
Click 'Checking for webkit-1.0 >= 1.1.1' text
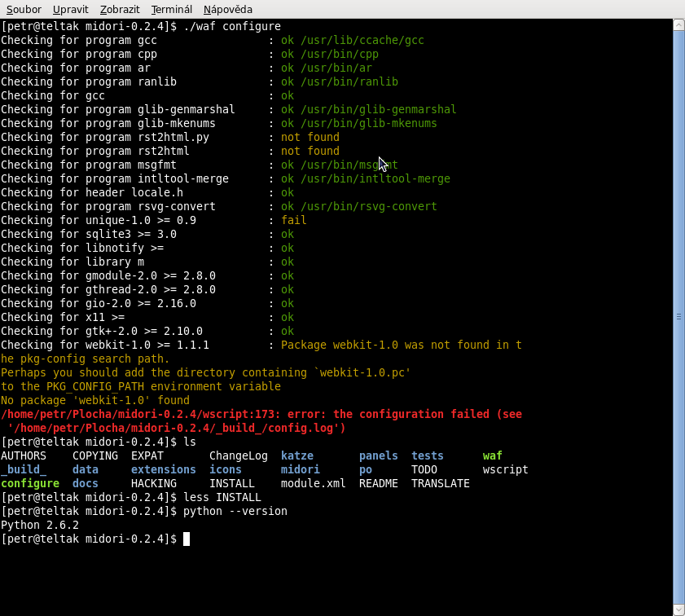(x=105, y=345)
